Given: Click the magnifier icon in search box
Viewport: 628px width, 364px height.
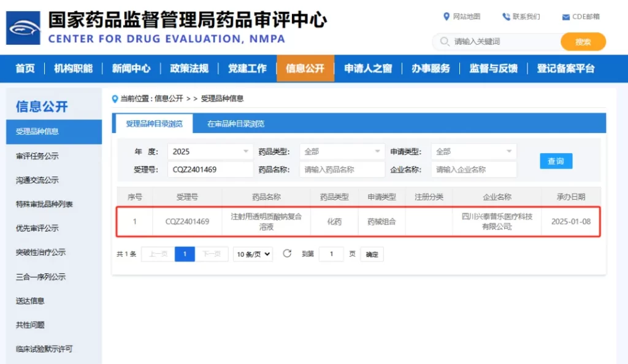Looking at the screenshot, I should pyautogui.click(x=444, y=41).
